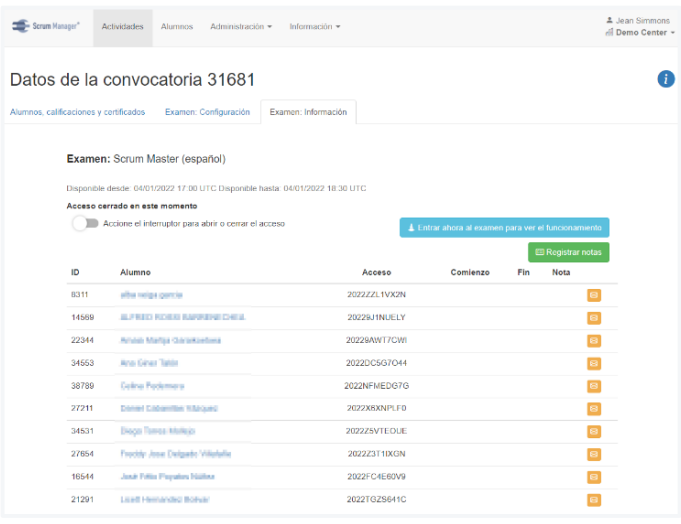Open the Demo Center dropdown
The height and width of the screenshot is (524, 681).
[x=640, y=33]
